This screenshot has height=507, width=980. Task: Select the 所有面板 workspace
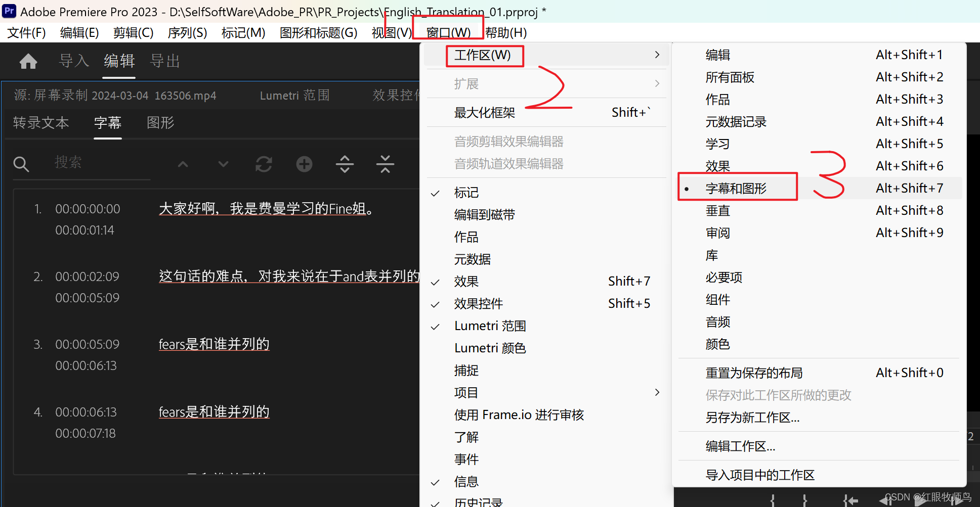coord(819,77)
